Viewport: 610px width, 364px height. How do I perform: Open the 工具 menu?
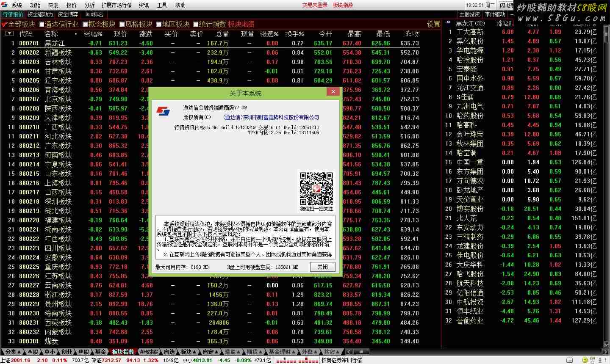(x=162, y=5)
